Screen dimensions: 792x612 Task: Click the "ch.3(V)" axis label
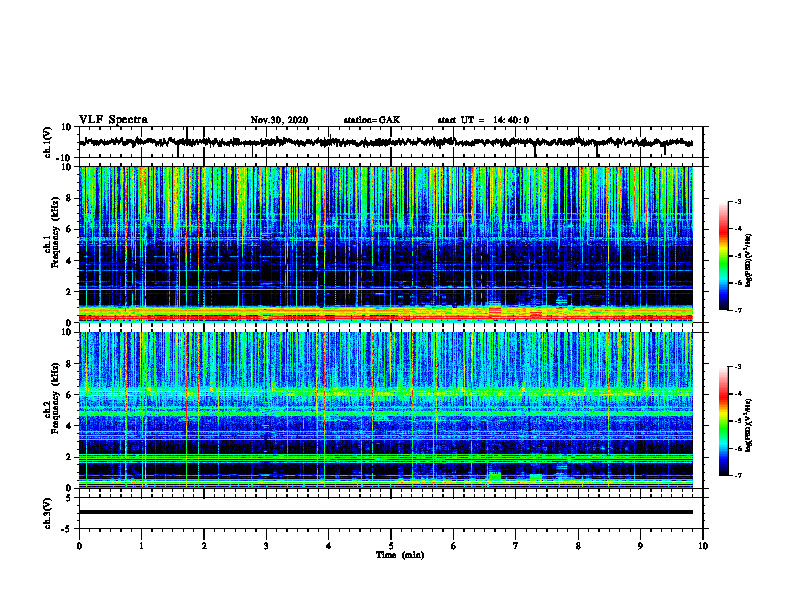(48, 514)
